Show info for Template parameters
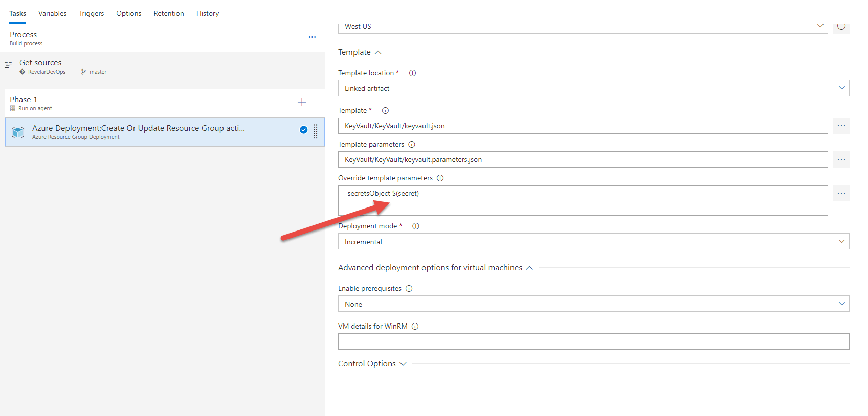This screenshot has width=868, height=416. click(x=412, y=145)
